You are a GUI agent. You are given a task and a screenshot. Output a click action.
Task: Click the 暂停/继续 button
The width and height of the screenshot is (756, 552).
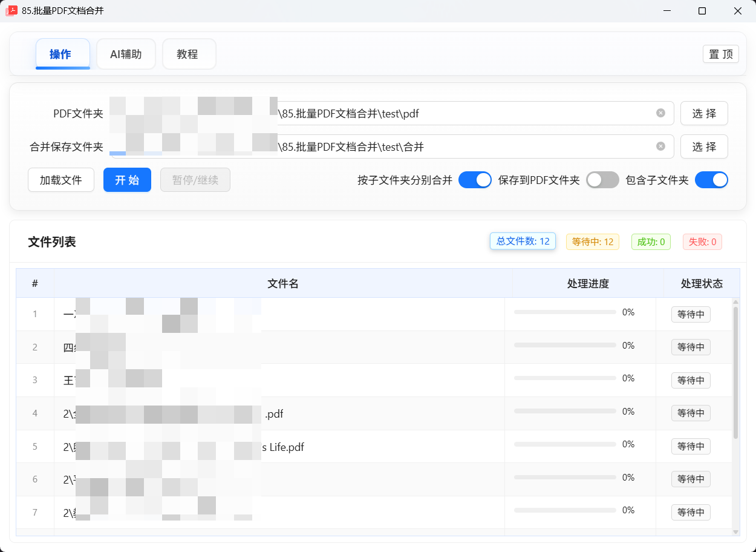[x=195, y=180]
